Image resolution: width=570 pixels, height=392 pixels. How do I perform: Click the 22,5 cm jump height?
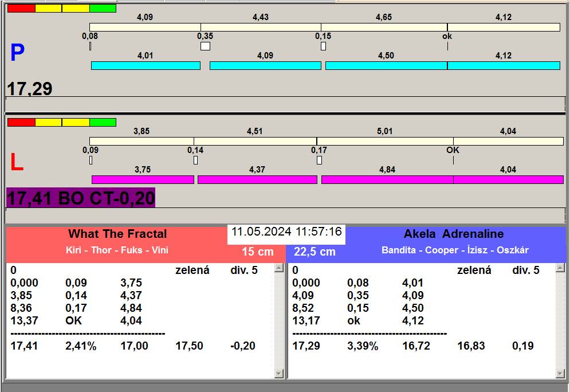tap(315, 252)
